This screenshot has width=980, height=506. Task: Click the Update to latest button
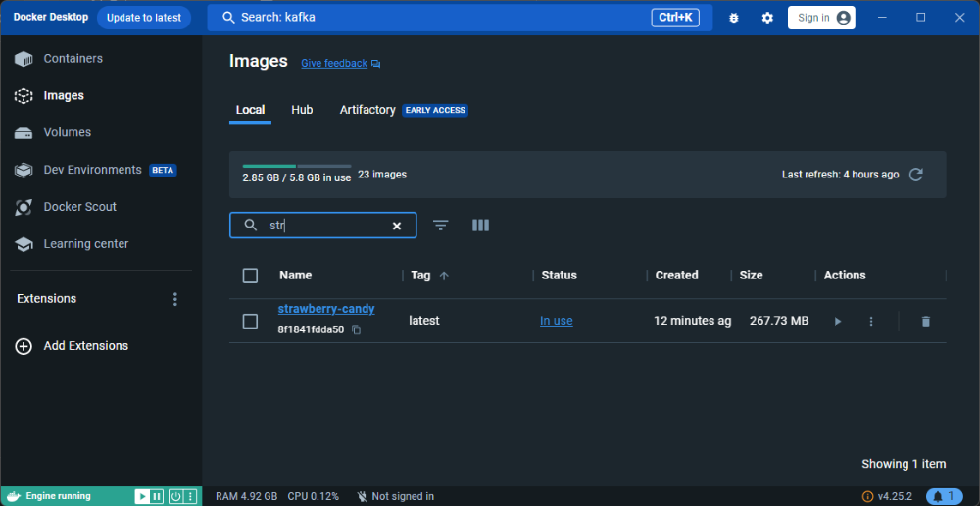(144, 18)
